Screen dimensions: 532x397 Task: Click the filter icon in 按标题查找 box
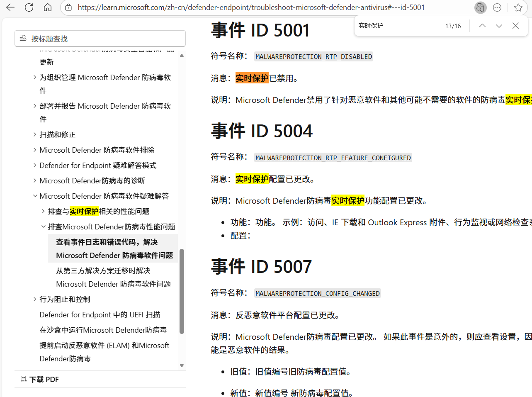23,38
